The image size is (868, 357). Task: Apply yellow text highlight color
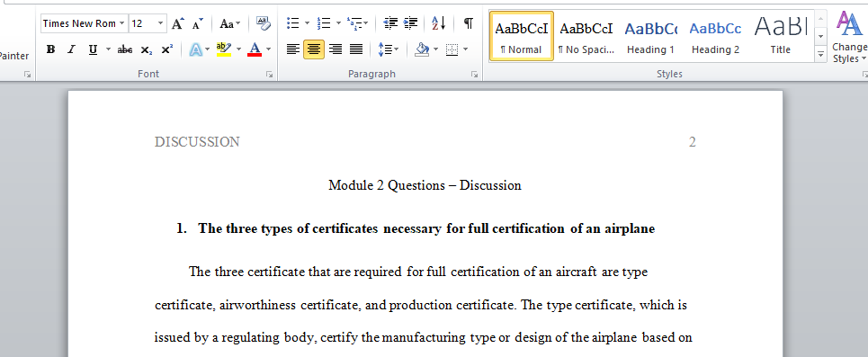point(224,49)
